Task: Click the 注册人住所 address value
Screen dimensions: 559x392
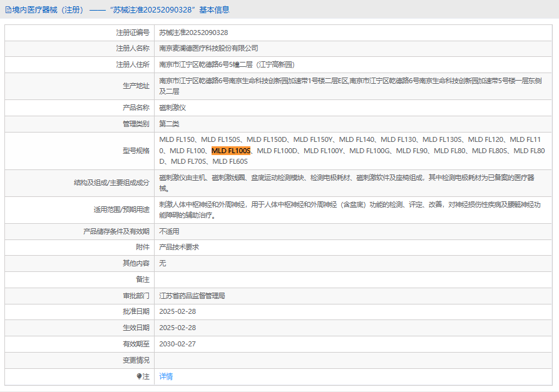Action: click(x=227, y=64)
